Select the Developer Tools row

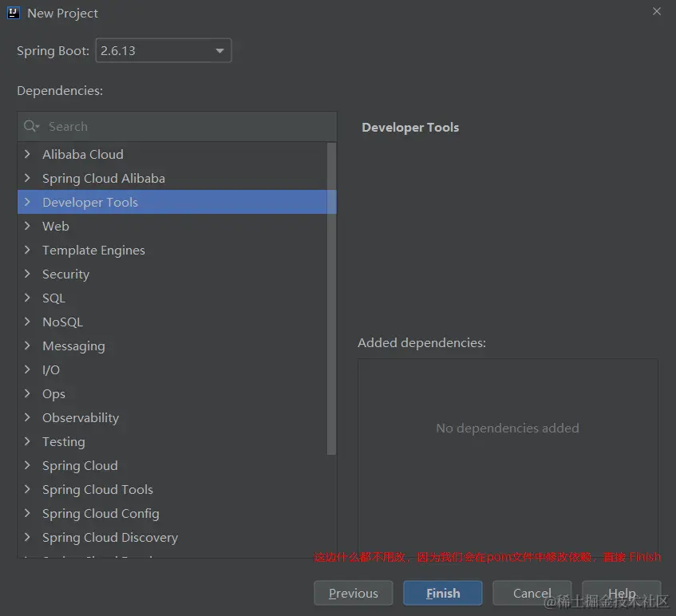176,202
